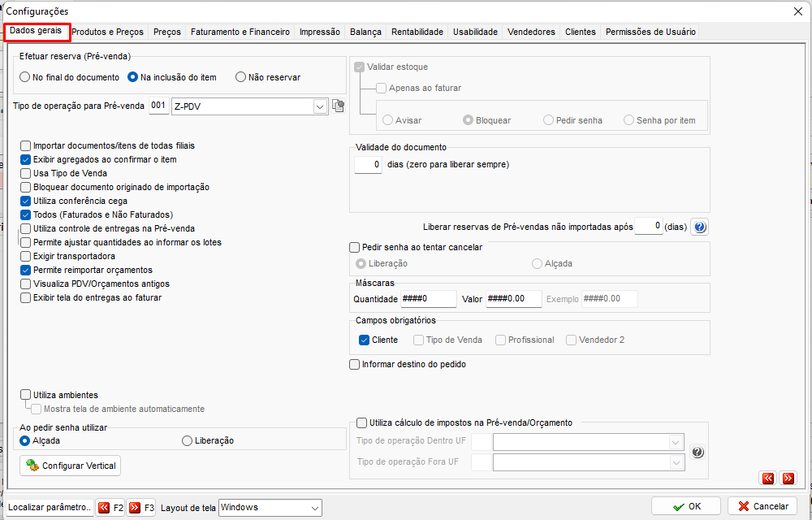Check Permite ajustar quantidades ao informar lotes
The width and height of the screenshot is (812, 520).
pos(25,242)
